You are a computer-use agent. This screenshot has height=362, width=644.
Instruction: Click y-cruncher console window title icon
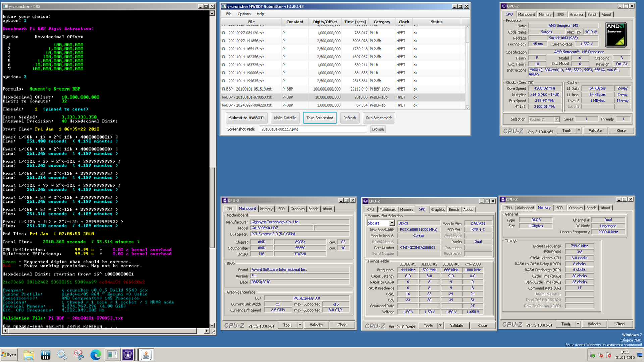tap(5, 6)
